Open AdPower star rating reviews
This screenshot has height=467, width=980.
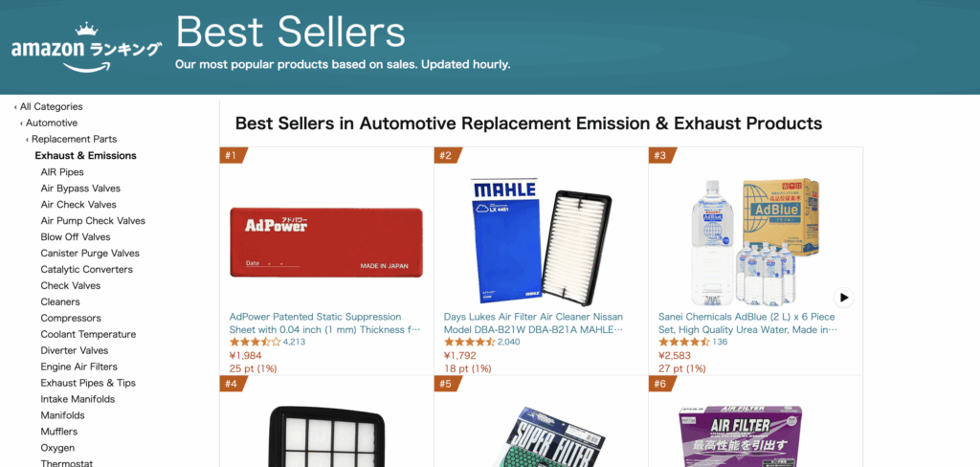(256, 342)
